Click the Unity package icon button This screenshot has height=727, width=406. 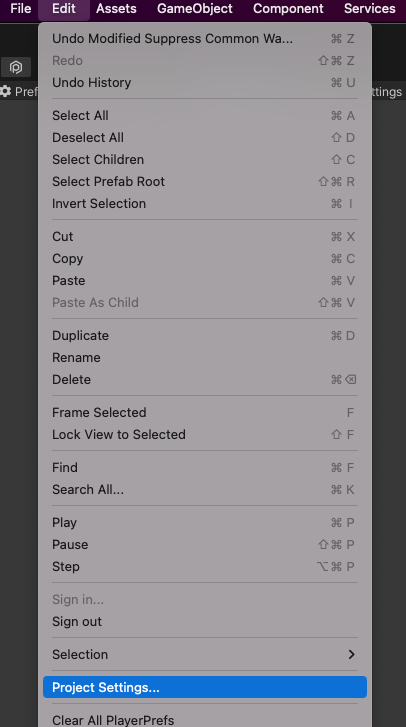(16, 67)
